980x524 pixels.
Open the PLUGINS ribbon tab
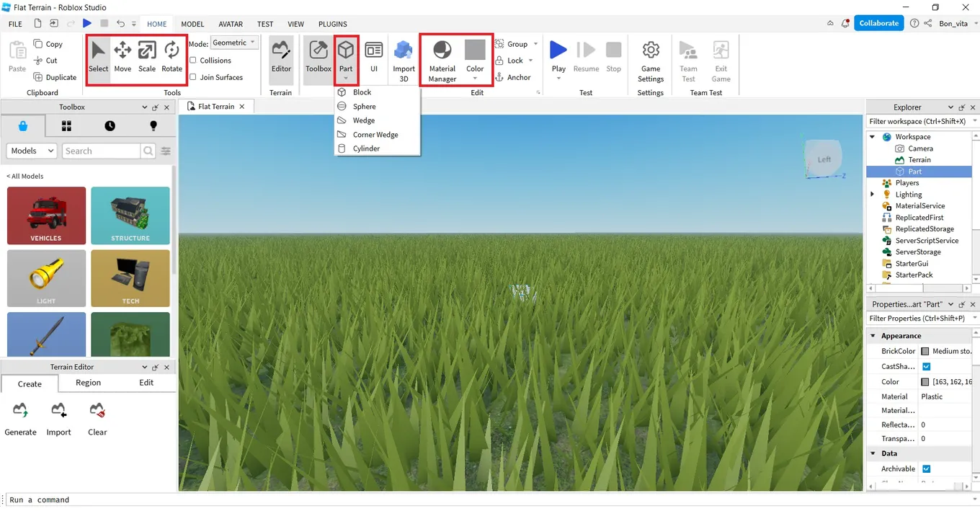pyautogui.click(x=332, y=24)
